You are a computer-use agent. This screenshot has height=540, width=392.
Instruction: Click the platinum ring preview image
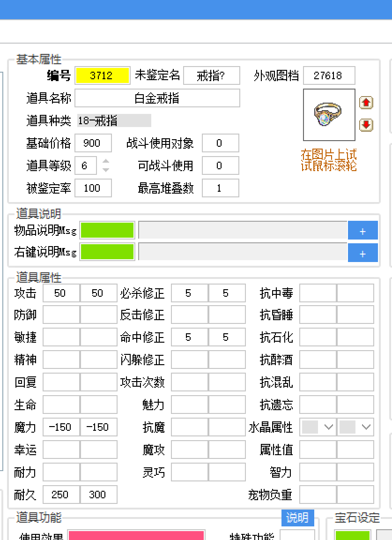(x=329, y=114)
